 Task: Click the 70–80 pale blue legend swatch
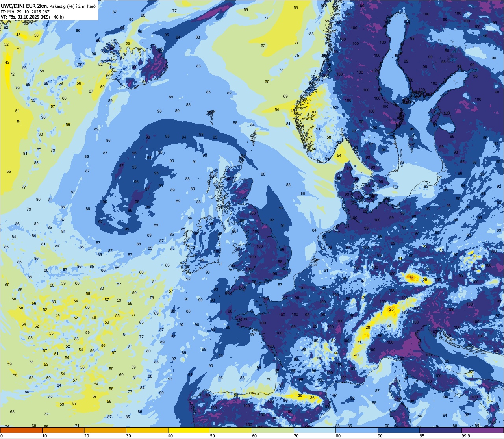coord(315,430)
